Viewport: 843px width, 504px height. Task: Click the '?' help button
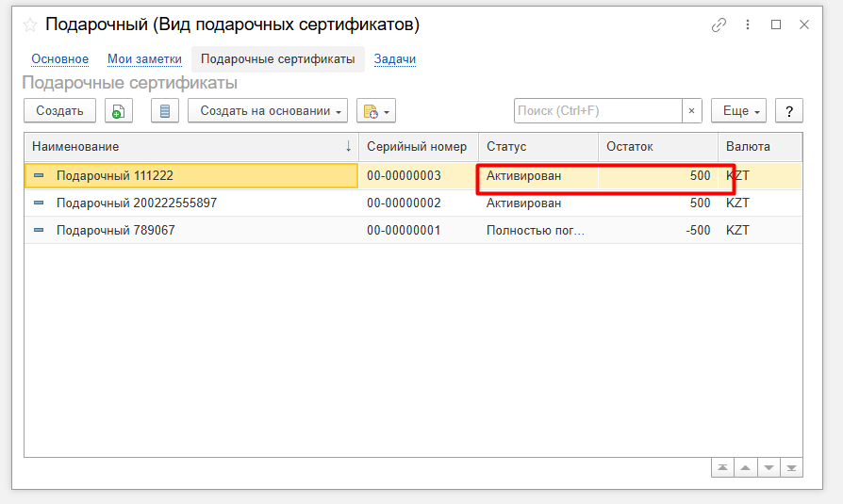click(x=788, y=111)
